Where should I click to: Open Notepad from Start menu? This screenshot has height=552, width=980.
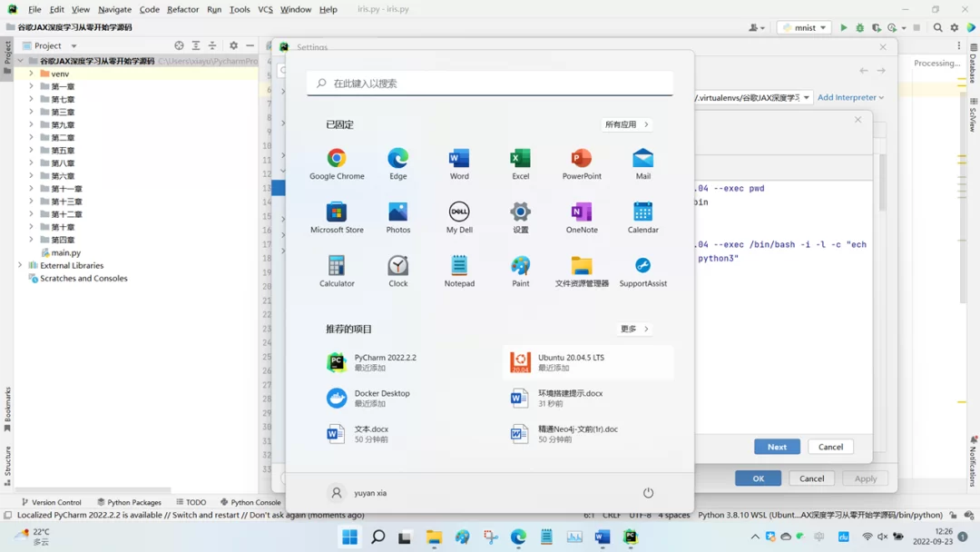pos(459,271)
